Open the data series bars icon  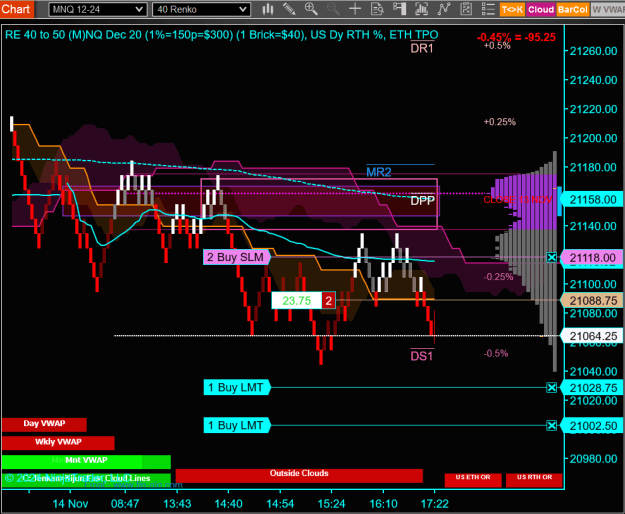coord(421,9)
